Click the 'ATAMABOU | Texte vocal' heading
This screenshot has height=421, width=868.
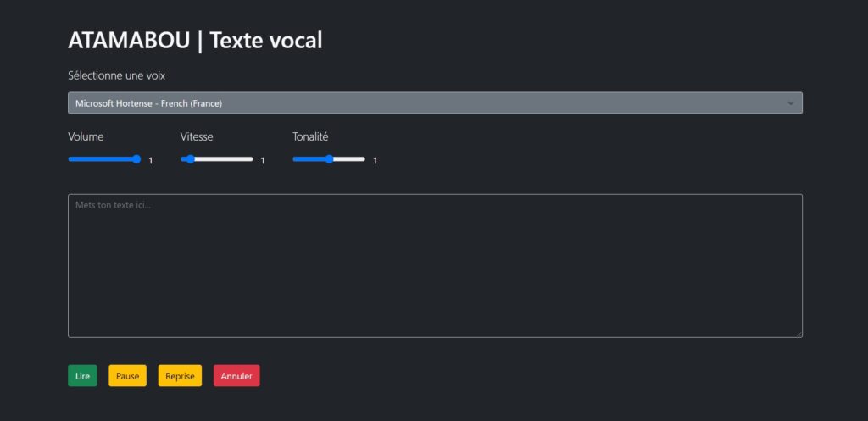pyautogui.click(x=195, y=40)
